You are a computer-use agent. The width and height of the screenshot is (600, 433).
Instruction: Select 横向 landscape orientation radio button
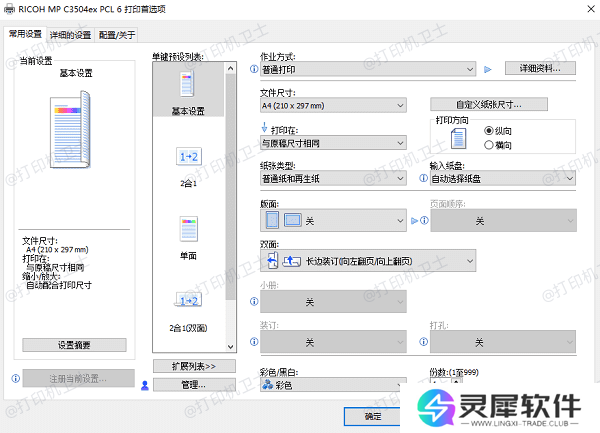point(489,145)
